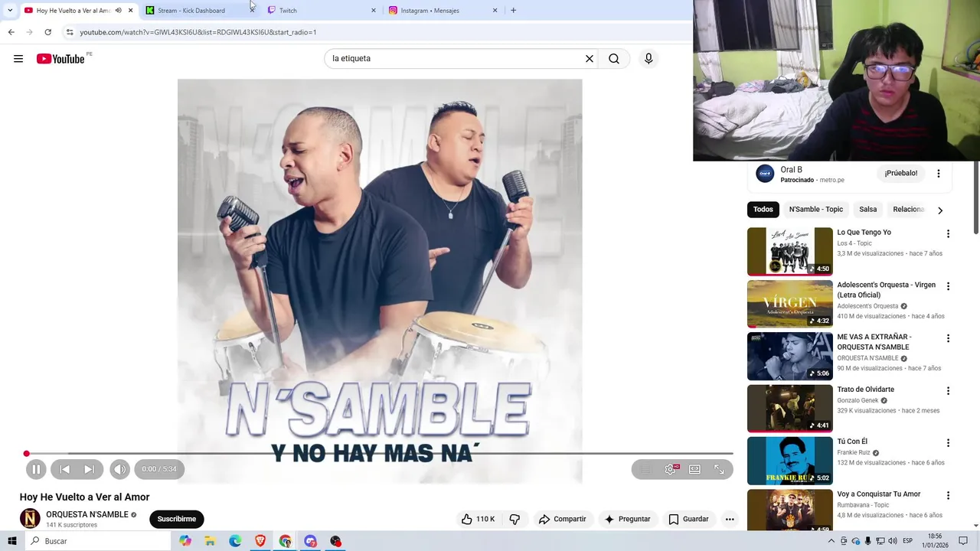Open Trato de Olvidarte video title
Image resolution: width=980 pixels, height=551 pixels.
(865, 390)
